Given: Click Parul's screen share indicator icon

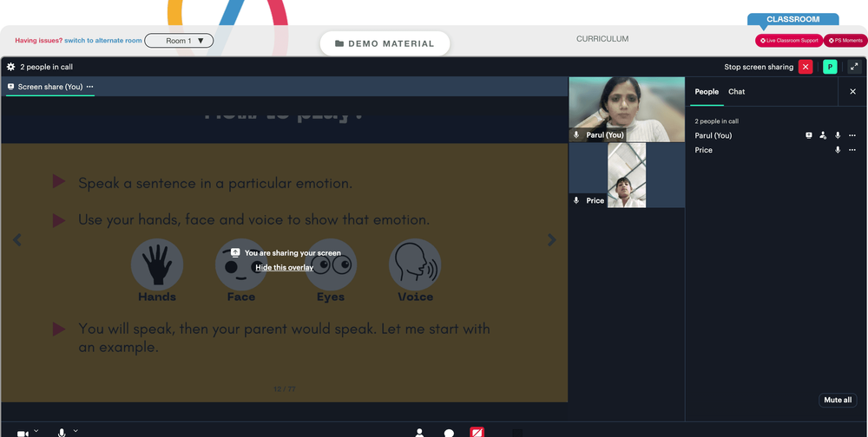Looking at the screenshot, I should tap(809, 135).
